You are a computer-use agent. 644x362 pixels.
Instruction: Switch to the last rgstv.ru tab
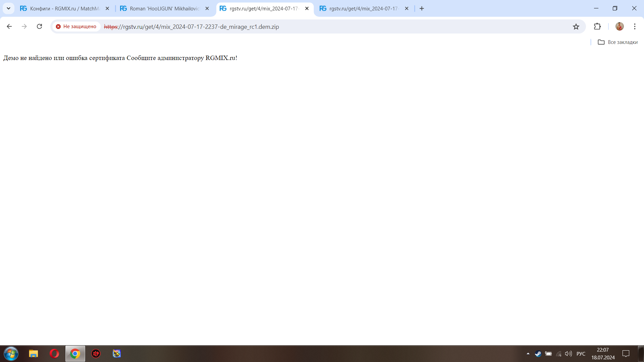pos(364,9)
